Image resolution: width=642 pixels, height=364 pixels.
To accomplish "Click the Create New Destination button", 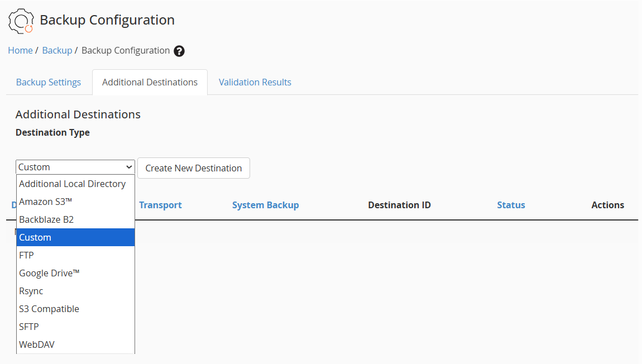I will (193, 168).
